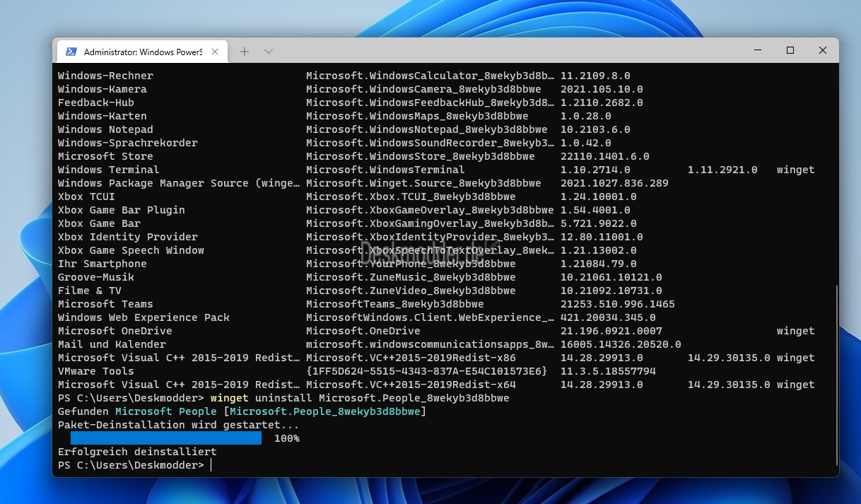Click 'Paket-Deinstallation wird gestartet...' line
861x504 pixels.
point(179,425)
